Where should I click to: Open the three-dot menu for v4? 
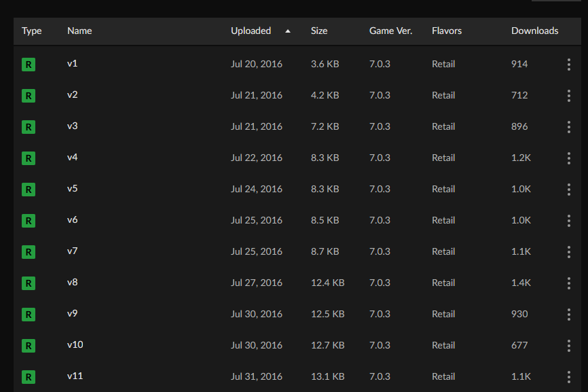tap(569, 158)
